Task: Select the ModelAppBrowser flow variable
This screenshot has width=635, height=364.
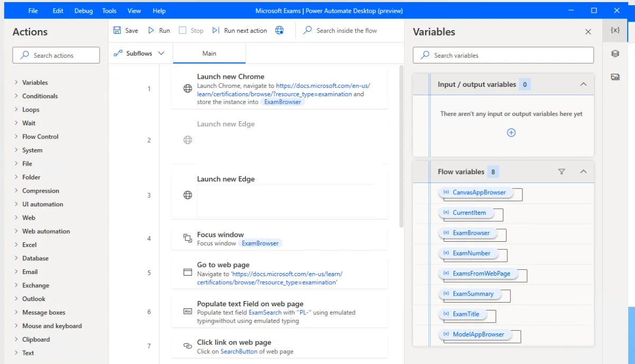Action: 475,334
